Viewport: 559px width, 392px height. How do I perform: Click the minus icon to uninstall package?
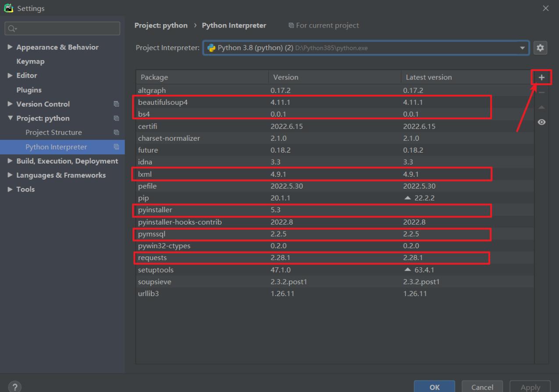[x=541, y=93]
